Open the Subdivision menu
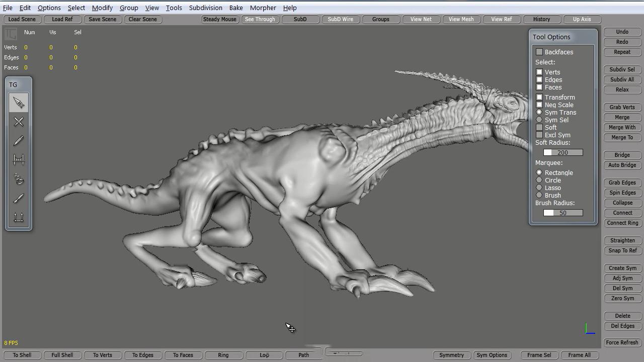 coord(205,8)
